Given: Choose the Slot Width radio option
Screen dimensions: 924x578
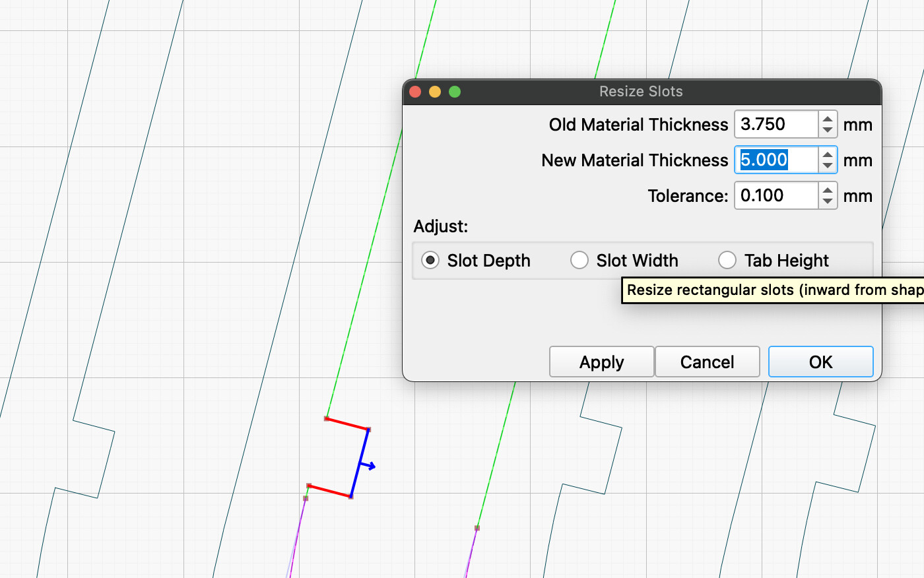Looking at the screenshot, I should pos(579,261).
